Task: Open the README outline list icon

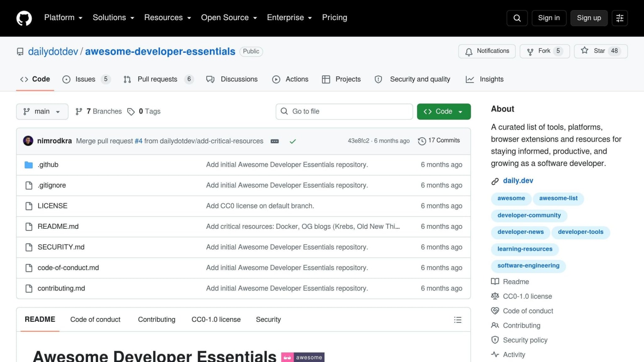Action: (x=457, y=320)
